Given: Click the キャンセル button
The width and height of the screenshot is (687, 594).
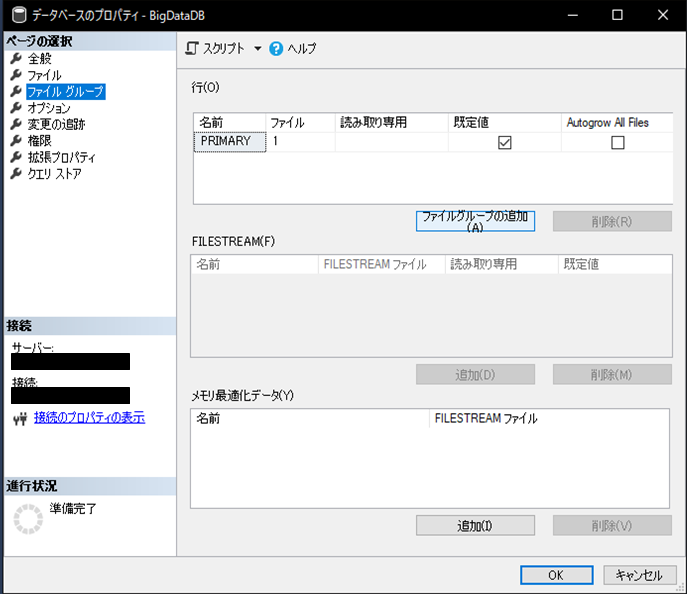Looking at the screenshot, I should (x=640, y=575).
